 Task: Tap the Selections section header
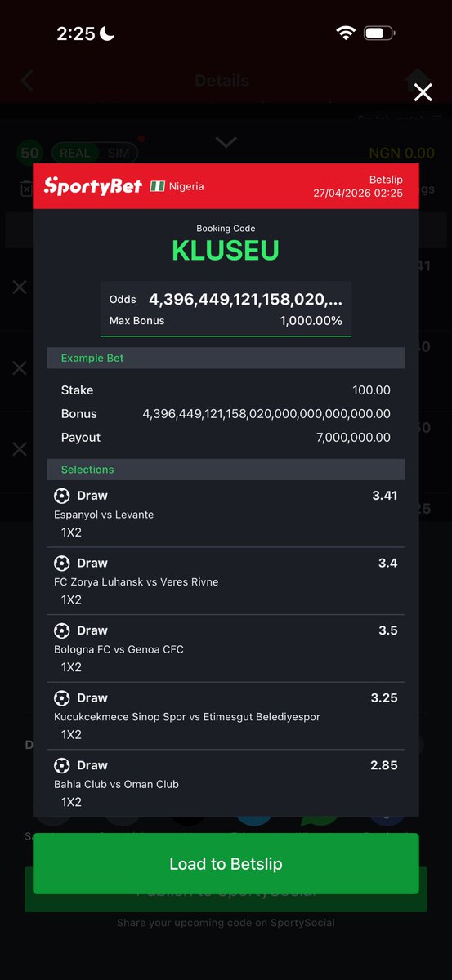226,470
